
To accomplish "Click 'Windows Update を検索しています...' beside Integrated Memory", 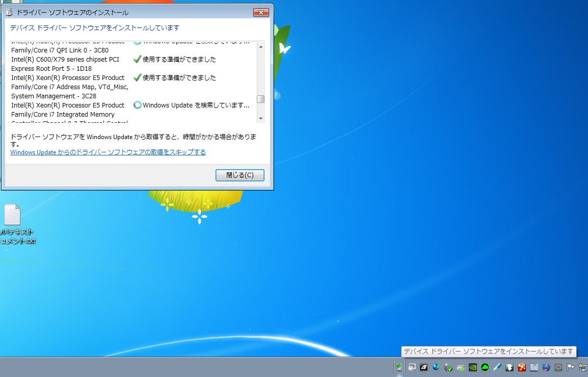I will [196, 105].
